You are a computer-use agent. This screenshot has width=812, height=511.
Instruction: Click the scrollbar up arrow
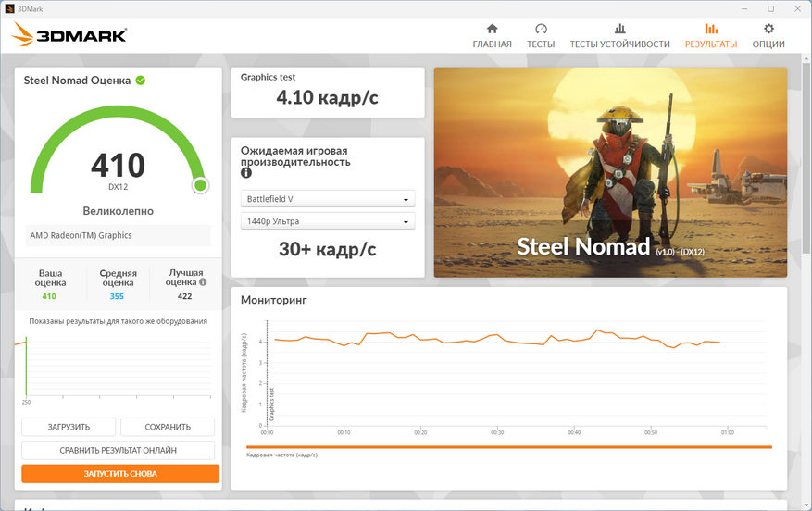806,58
